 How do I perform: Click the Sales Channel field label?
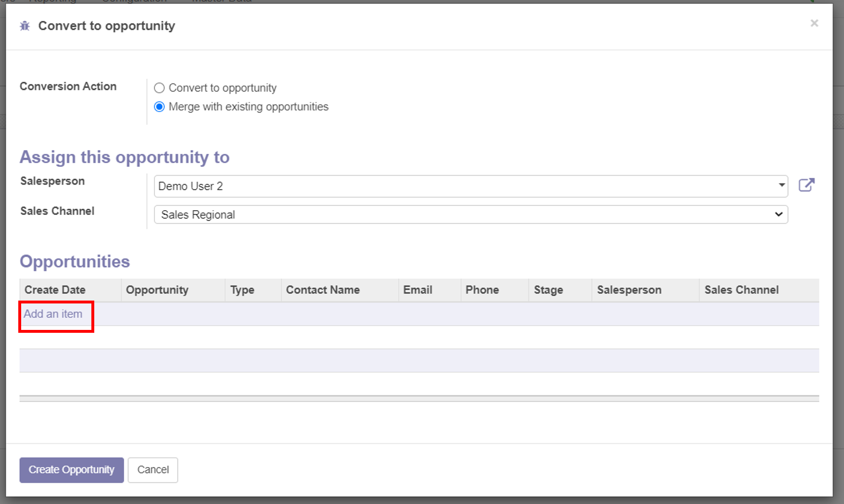pyautogui.click(x=57, y=211)
